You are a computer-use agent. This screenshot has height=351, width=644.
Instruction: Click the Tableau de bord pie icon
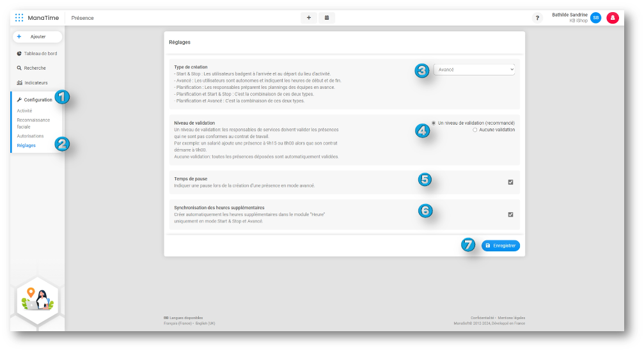pos(19,53)
